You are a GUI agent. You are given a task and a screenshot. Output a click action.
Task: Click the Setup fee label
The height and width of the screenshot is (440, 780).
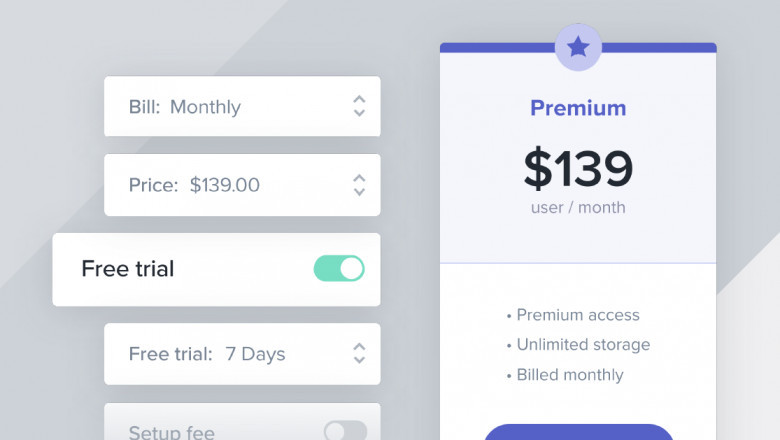coord(171,432)
